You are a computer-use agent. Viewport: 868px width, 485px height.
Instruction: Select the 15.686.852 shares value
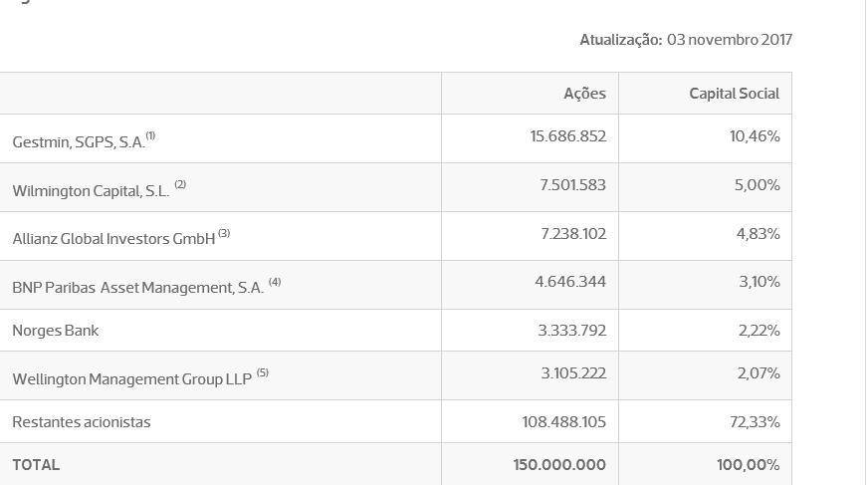[x=568, y=136]
